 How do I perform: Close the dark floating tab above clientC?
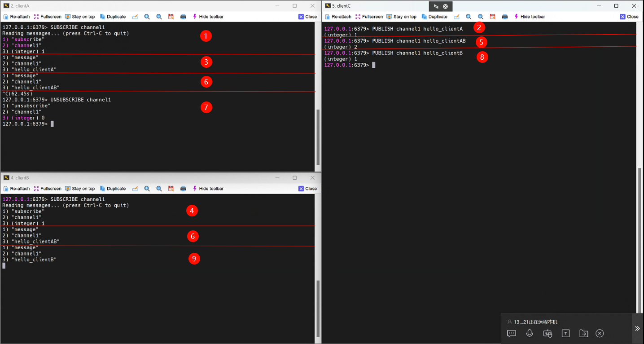(446, 6)
